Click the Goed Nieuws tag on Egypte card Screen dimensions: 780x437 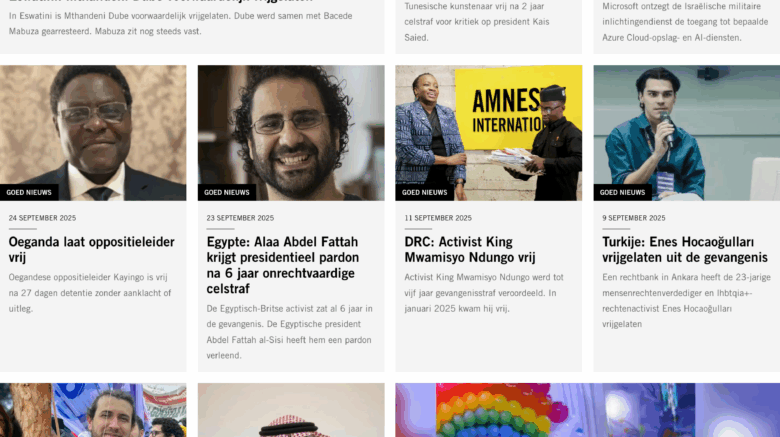point(227,192)
